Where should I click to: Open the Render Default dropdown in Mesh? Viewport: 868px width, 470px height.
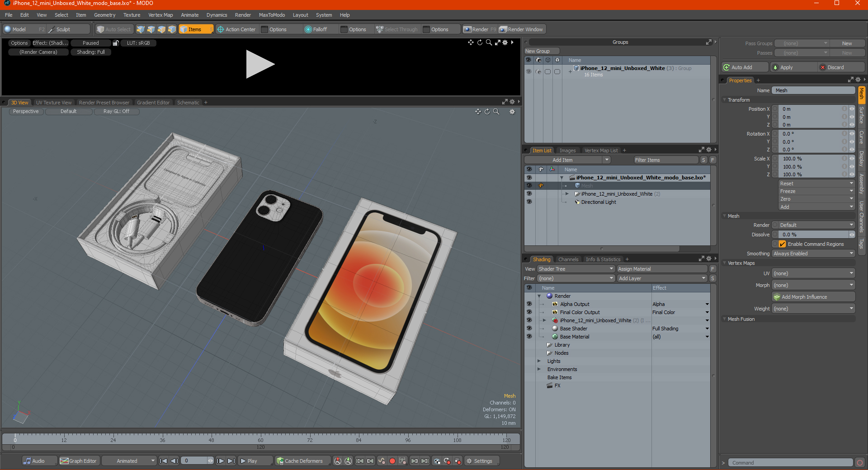click(816, 225)
